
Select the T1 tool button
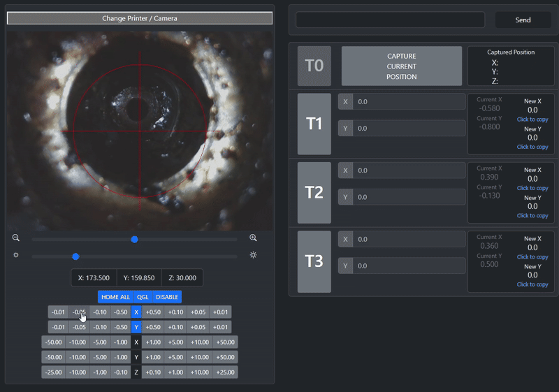coord(314,124)
